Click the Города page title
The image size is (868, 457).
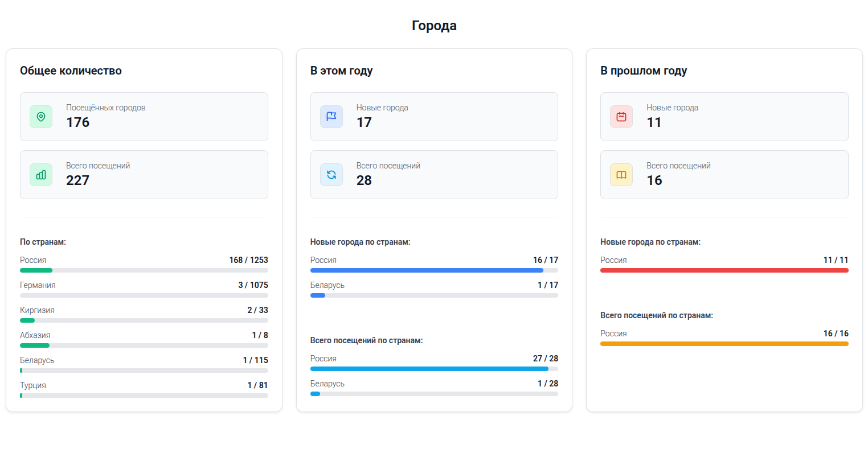pyautogui.click(x=434, y=26)
